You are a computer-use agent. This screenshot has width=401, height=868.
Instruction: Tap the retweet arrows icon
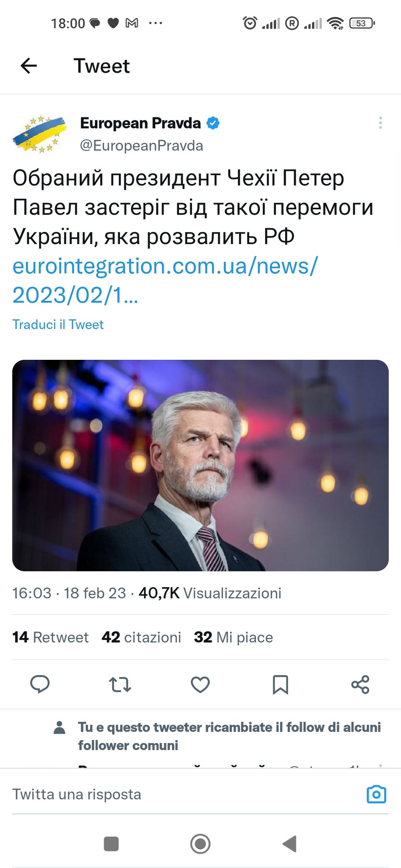(x=120, y=684)
